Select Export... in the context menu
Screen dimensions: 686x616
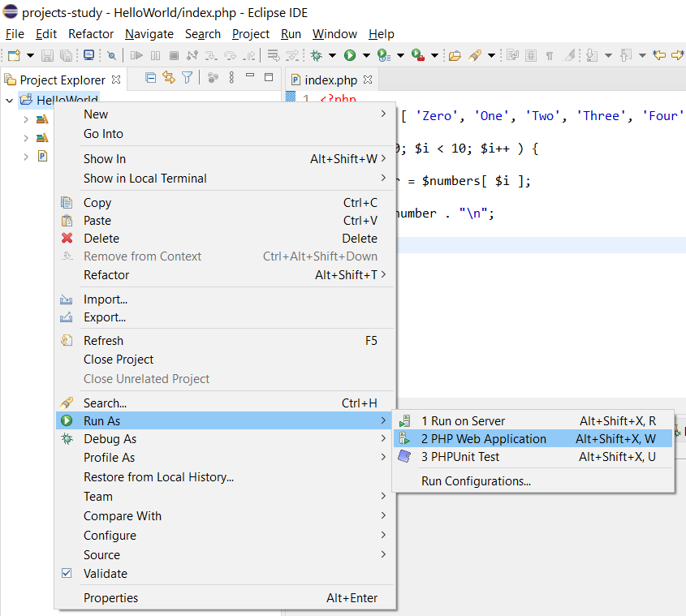(x=226, y=317)
